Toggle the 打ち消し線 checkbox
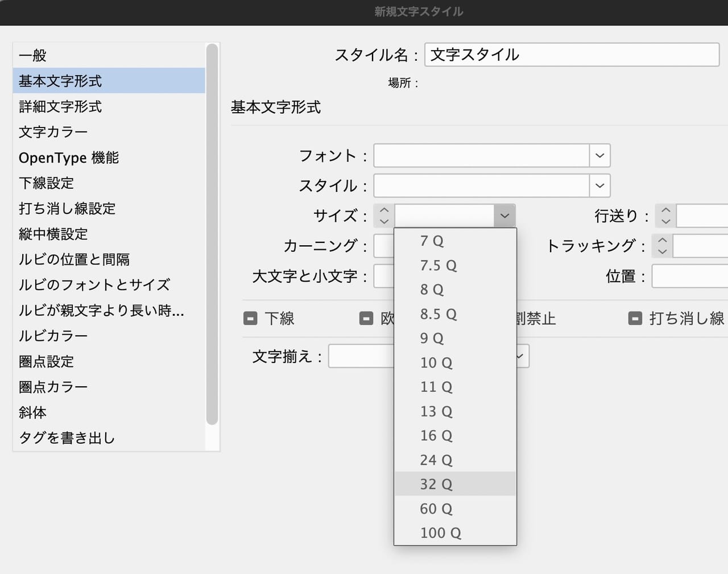Screen dimensions: 728x574 (635, 319)
